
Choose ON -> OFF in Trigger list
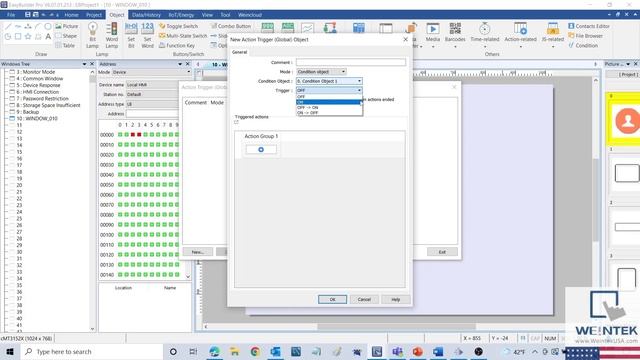(x=329, y=113)
